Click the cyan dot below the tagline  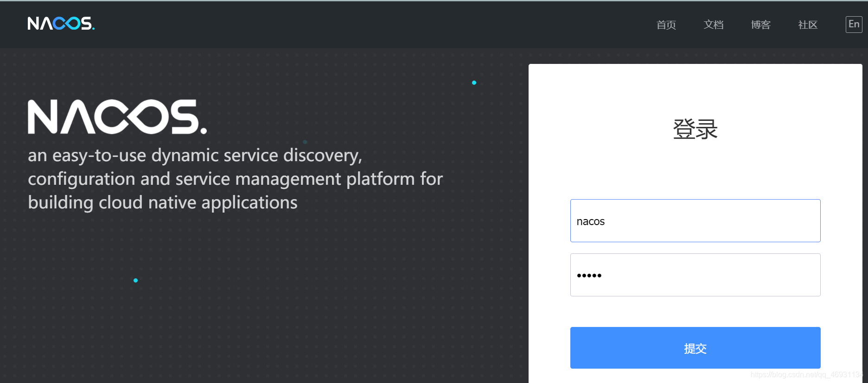pyautogui.click(x=135, y=280)
